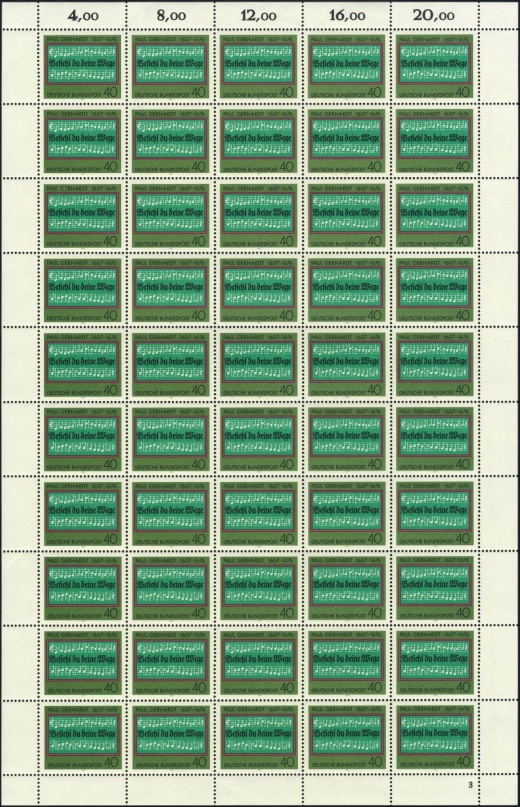Click the stamp directly below the 20,00 label
Image resolution: width=520 pixels, height=807 pixels.
coord(435,66)
